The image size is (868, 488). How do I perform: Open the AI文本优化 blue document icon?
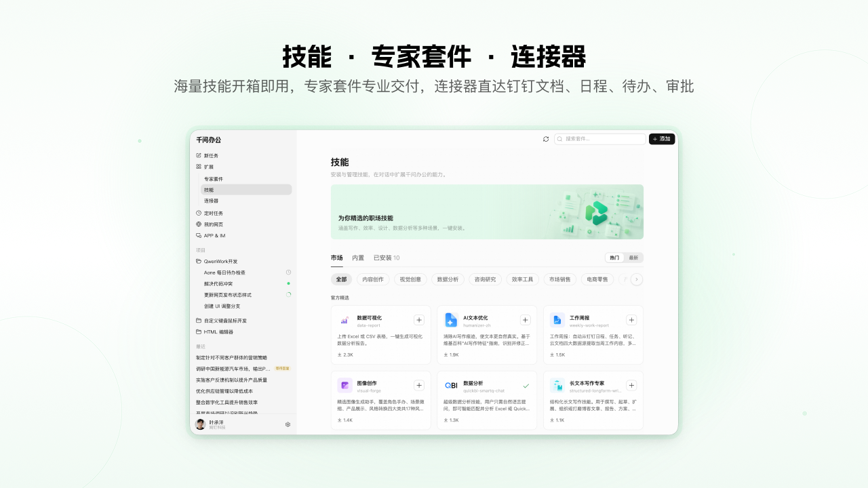[x=451, y=320]
